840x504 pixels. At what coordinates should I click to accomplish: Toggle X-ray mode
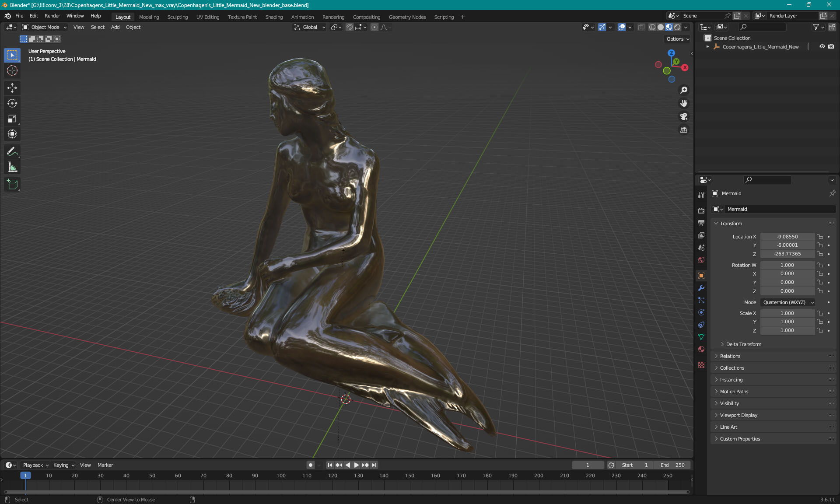click(x=641, y=27)
